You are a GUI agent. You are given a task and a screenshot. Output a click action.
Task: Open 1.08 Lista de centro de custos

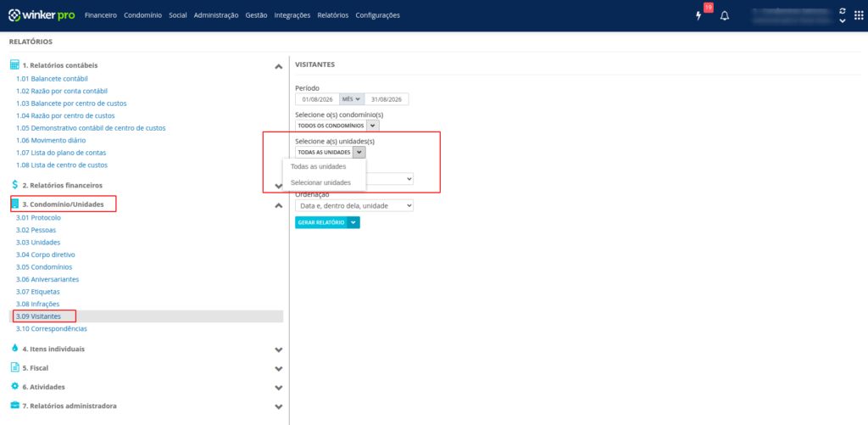pos(62,165)
